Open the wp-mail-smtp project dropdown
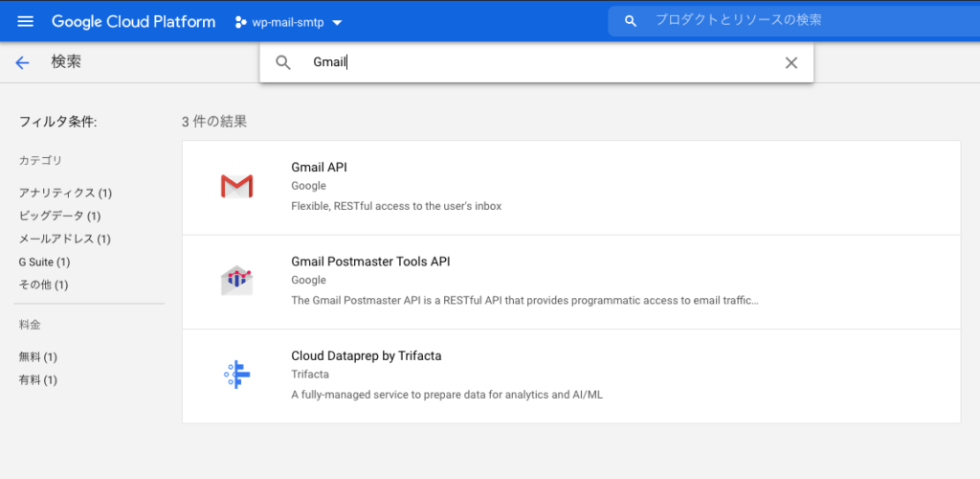Screen dimensions: 980x479 [336, 22]
